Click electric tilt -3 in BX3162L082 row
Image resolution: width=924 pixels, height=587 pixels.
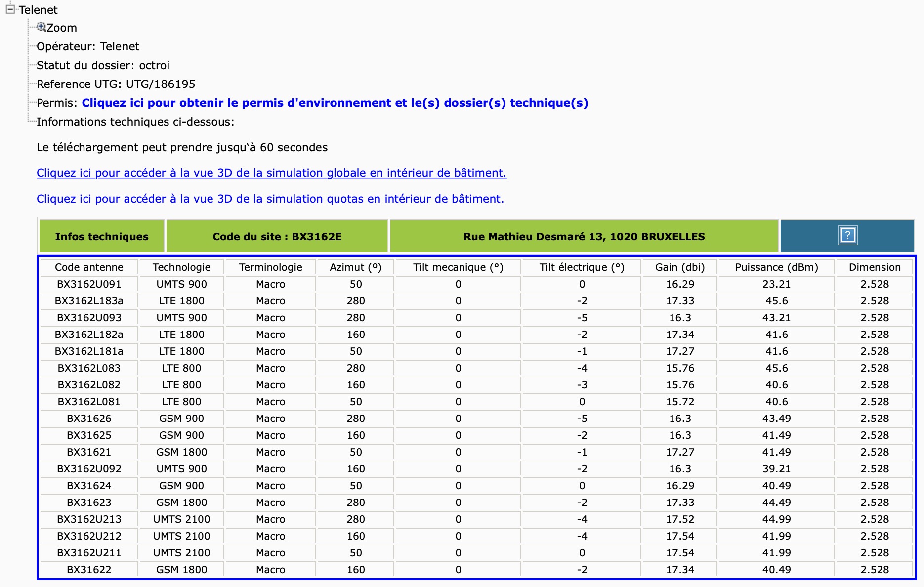[582, 385]
